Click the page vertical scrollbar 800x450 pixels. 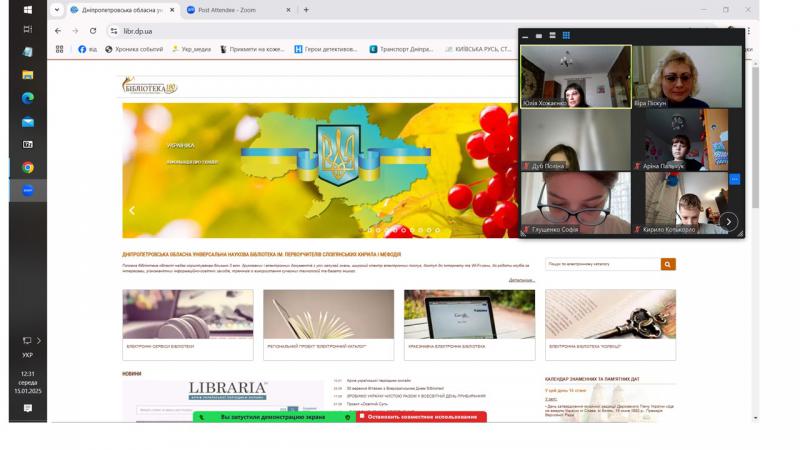pyautogui.click(x=756, y=138)
